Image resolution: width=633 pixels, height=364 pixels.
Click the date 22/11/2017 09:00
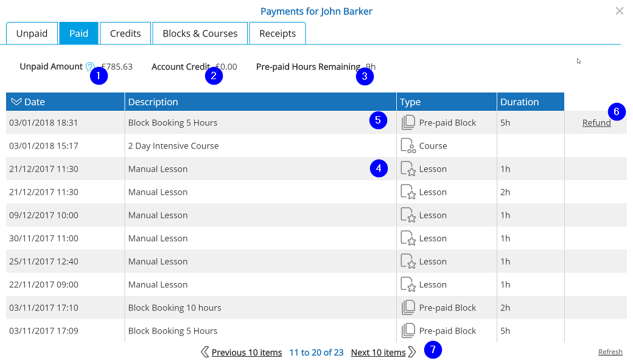click(44, 284)
